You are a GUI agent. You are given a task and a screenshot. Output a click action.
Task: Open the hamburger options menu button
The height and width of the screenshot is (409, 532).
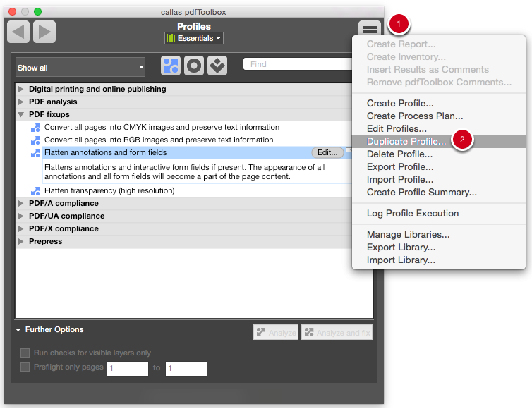click(370, 29)
